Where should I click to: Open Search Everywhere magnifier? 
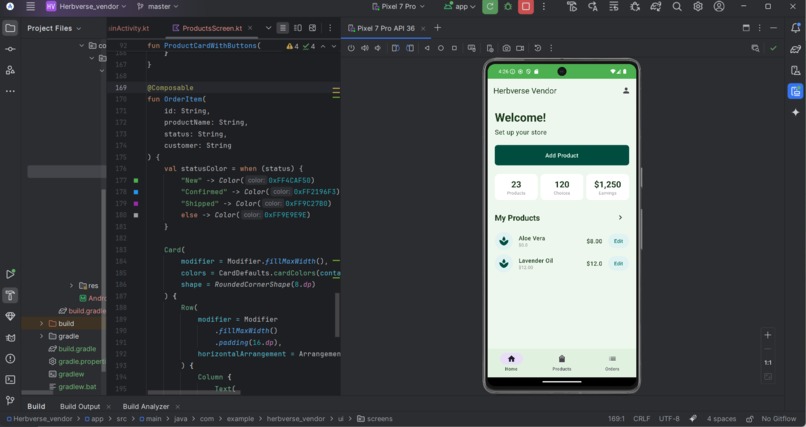coord(677,7)
